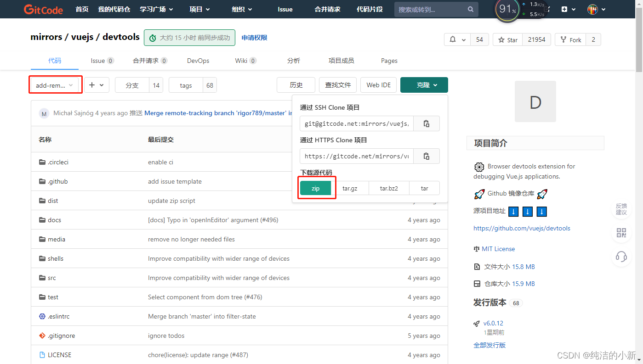The height and width of the screenshot is (364, 643).
Task: Click the GitCode logo in top bar
Action: click(43, 9)
